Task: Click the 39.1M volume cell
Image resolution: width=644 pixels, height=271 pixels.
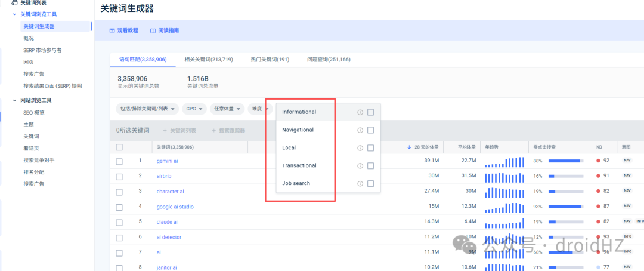Action: click(432, 161)
